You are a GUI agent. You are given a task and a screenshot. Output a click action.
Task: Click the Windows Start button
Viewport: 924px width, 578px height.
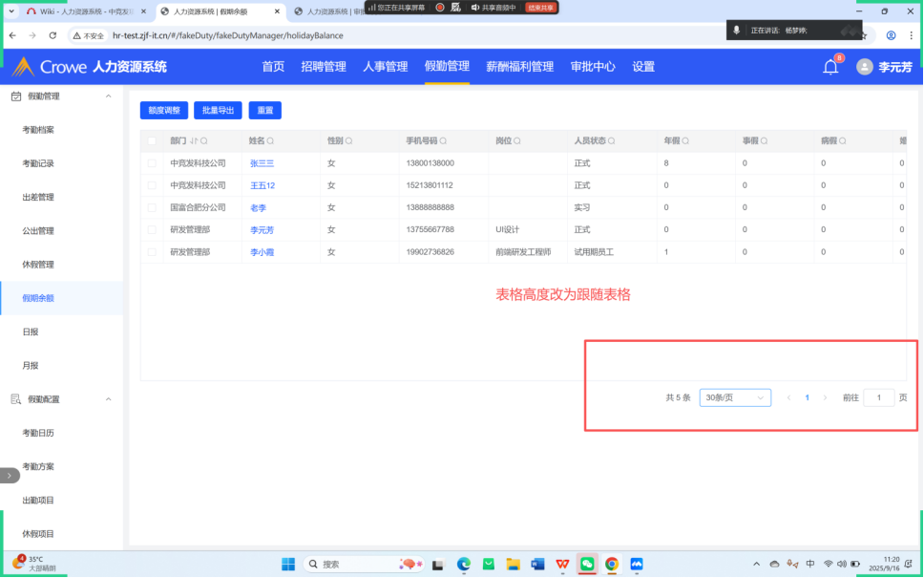[287, 564]
